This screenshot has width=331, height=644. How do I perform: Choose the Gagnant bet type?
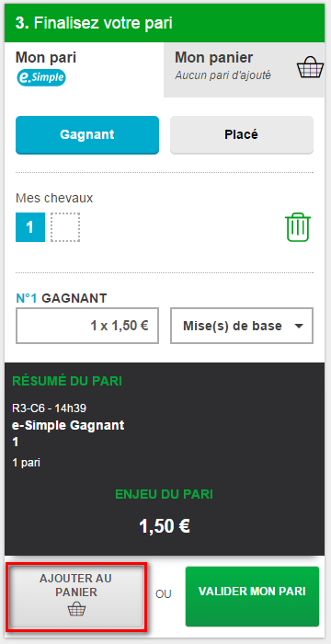87,134
